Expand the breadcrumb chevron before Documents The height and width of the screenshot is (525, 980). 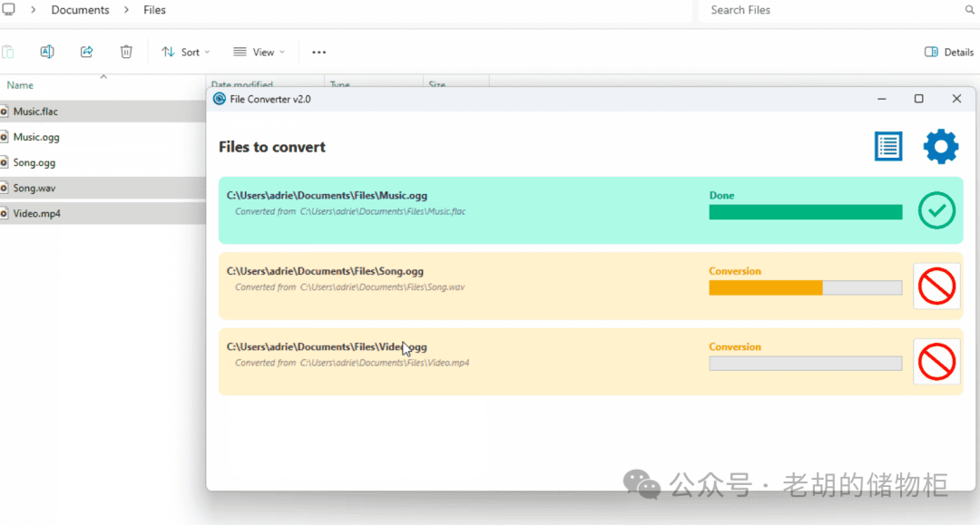[34, 10]
